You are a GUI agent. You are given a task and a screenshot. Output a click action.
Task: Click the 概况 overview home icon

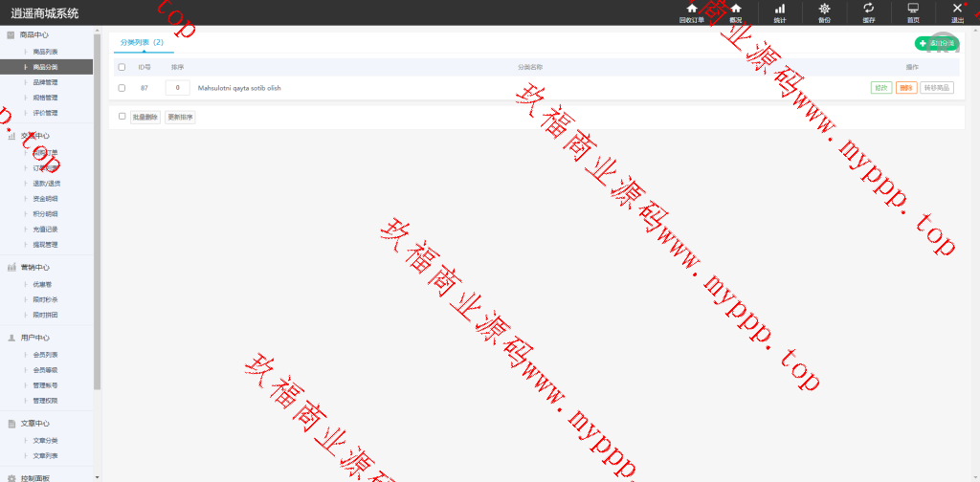[735, 12]
